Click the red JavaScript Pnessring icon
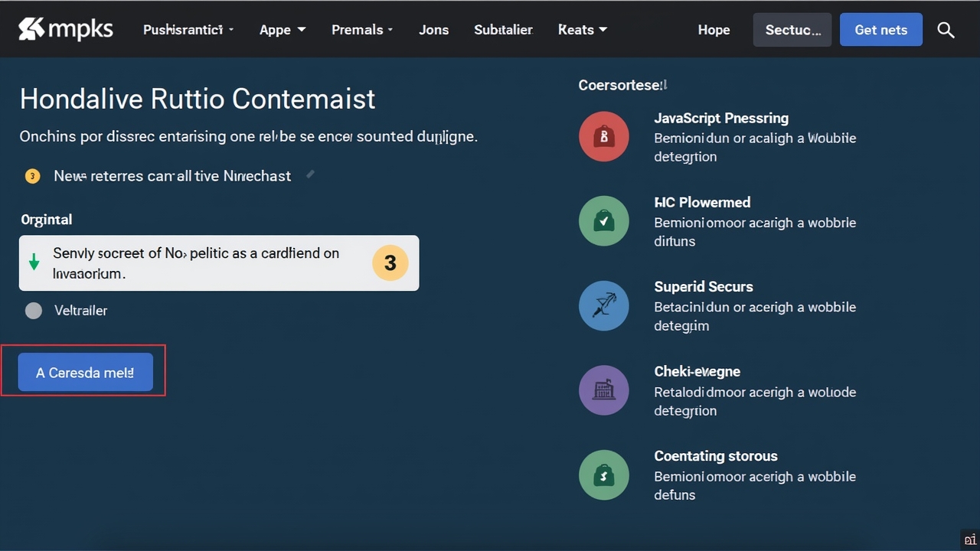980x551 pixels. pos(604,137)
